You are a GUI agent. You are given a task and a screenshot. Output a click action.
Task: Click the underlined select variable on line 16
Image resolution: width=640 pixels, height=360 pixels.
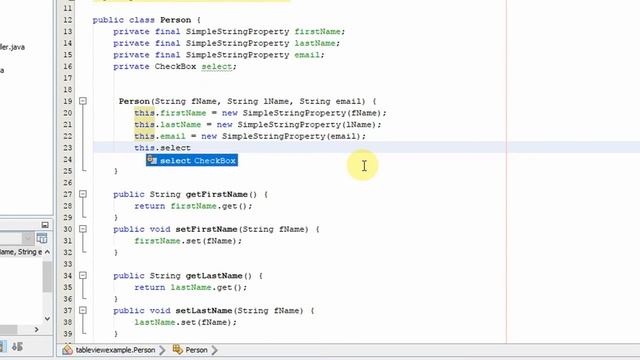tap(216, 67)
